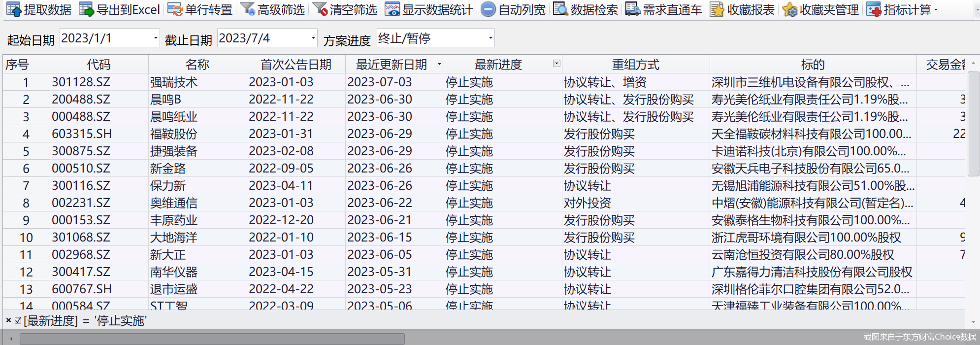Sort by 首次公告日期 column header

(295, 64)
